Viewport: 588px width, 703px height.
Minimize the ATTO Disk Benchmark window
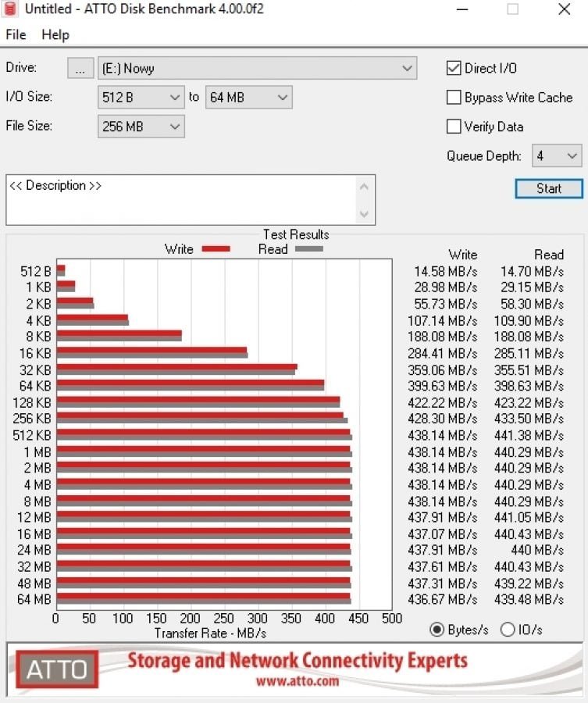(x=462, y=9)
